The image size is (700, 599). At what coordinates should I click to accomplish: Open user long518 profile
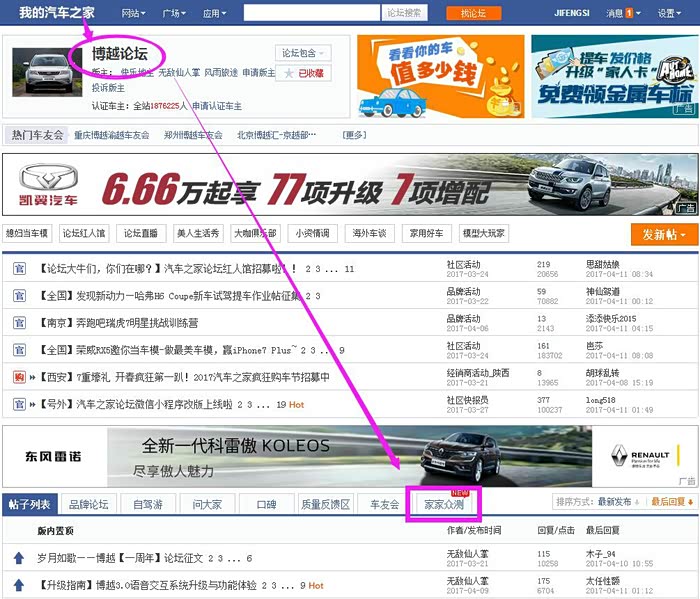(x=600, y=400)
